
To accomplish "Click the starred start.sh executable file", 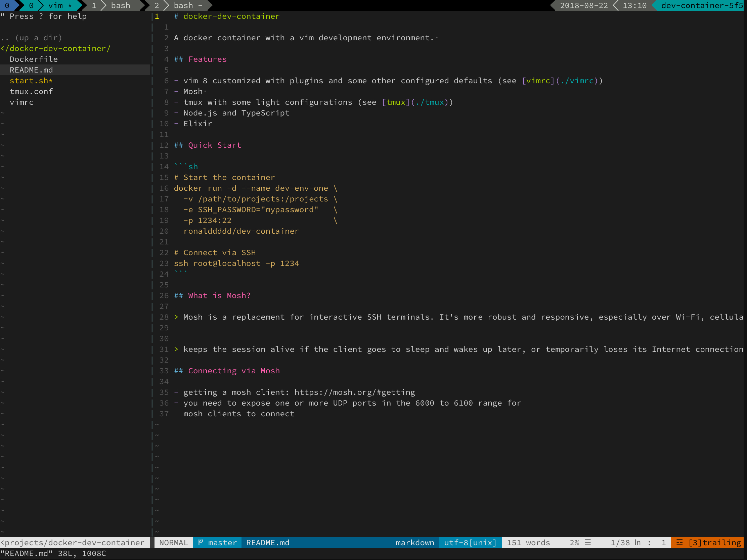I will tap(31, 81).
